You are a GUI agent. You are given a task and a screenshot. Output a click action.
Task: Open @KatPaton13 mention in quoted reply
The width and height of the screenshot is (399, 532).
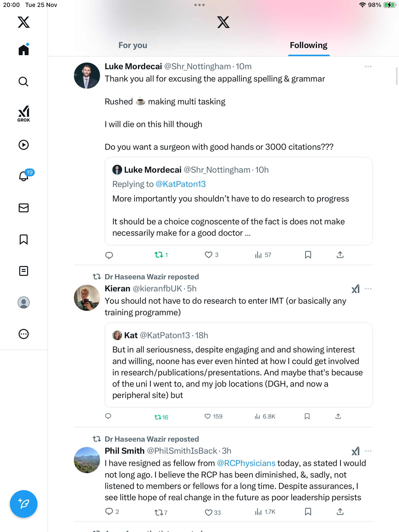181,184
